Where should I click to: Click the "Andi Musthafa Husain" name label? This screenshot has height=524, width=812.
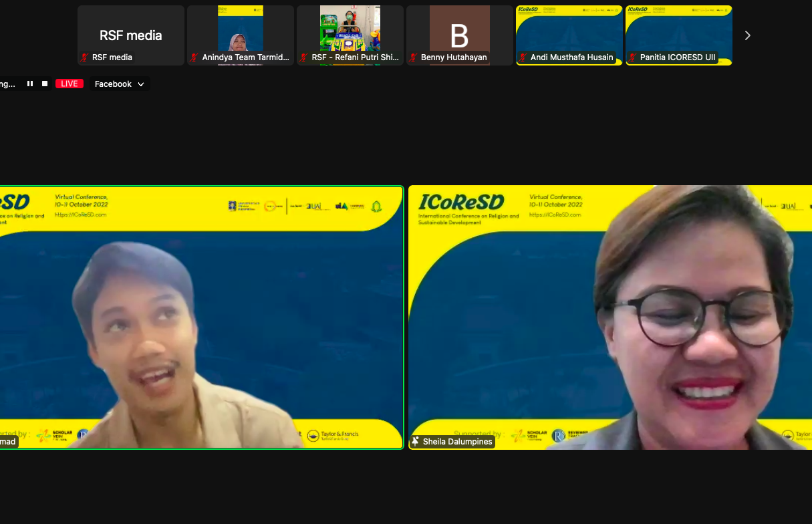(572, 57)
